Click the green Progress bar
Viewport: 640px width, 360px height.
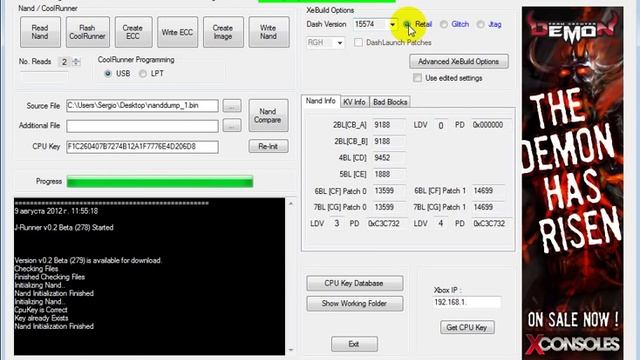click(160, 182)
